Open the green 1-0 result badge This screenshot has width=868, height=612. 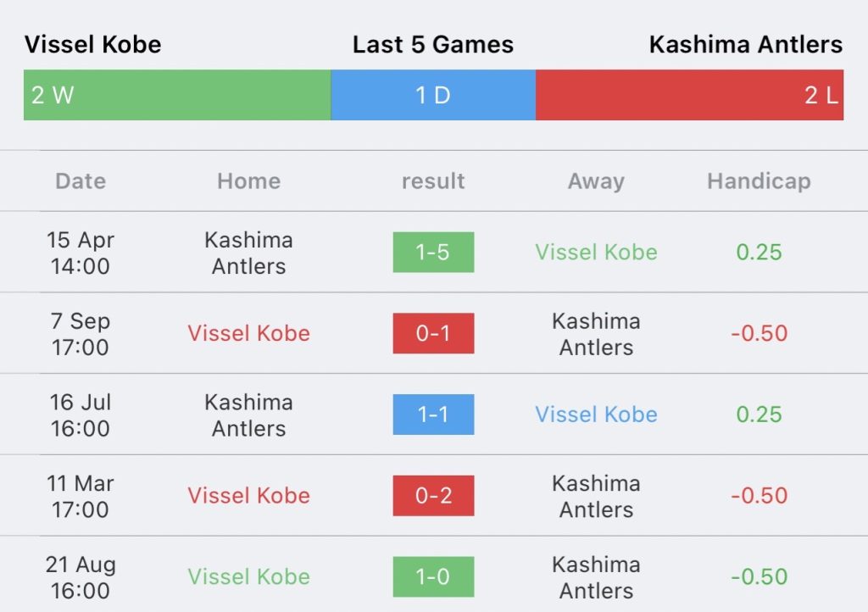(x=433, y=576)
